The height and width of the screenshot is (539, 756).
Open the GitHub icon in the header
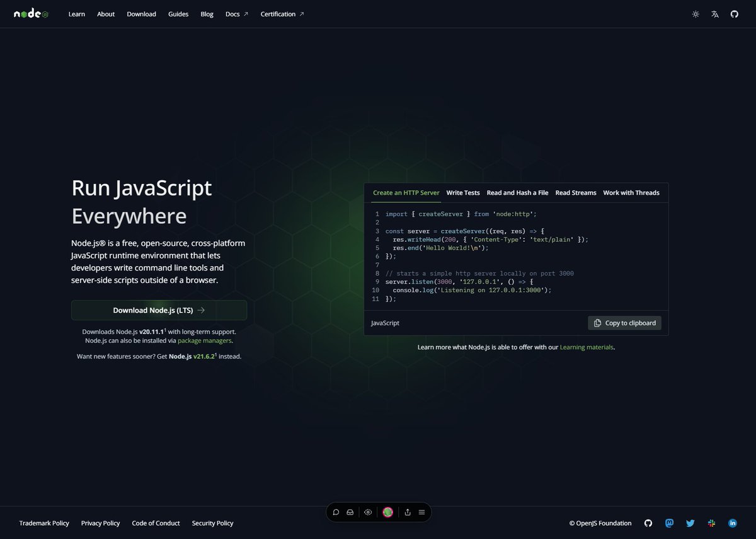734,14
